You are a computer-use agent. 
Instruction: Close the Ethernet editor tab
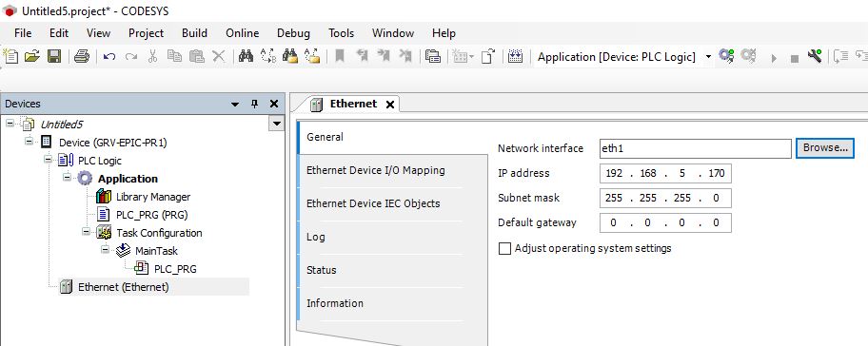[x=389, y=105]
